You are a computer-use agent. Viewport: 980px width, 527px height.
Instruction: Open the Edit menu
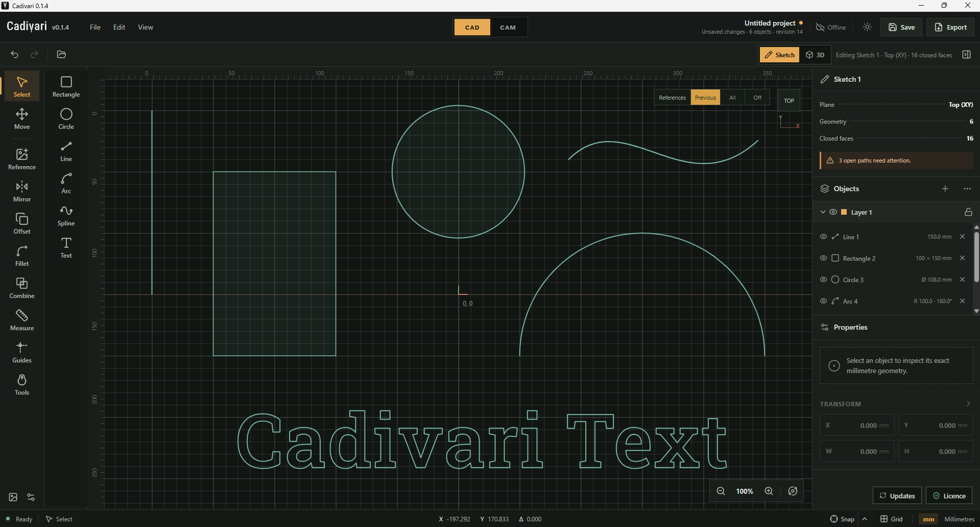119,27
